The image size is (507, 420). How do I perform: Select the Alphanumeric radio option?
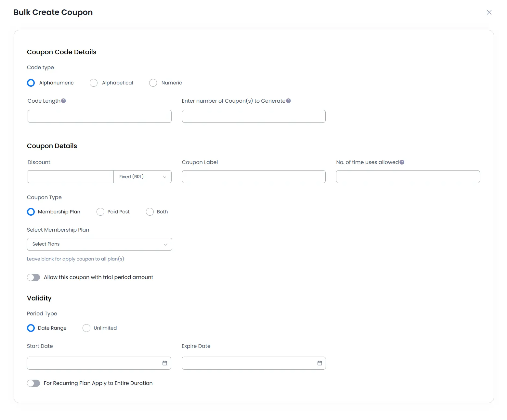pos(31,83)
